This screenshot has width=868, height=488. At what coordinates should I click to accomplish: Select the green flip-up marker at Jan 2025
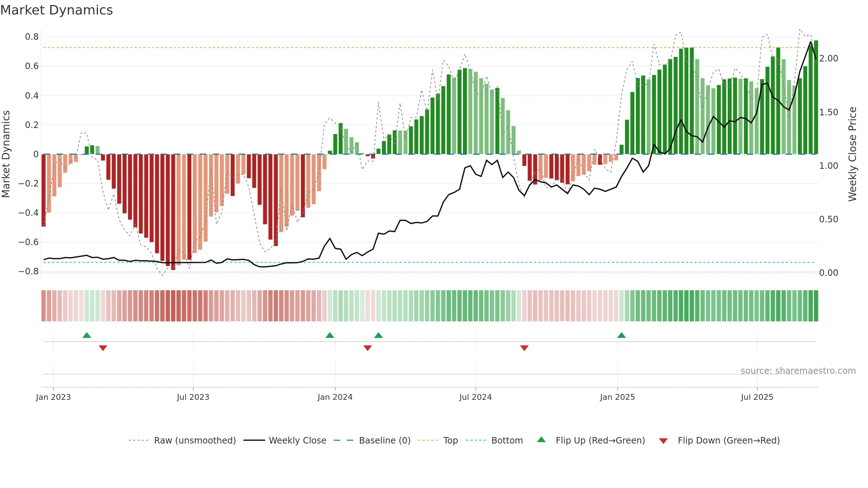(622, 335)
